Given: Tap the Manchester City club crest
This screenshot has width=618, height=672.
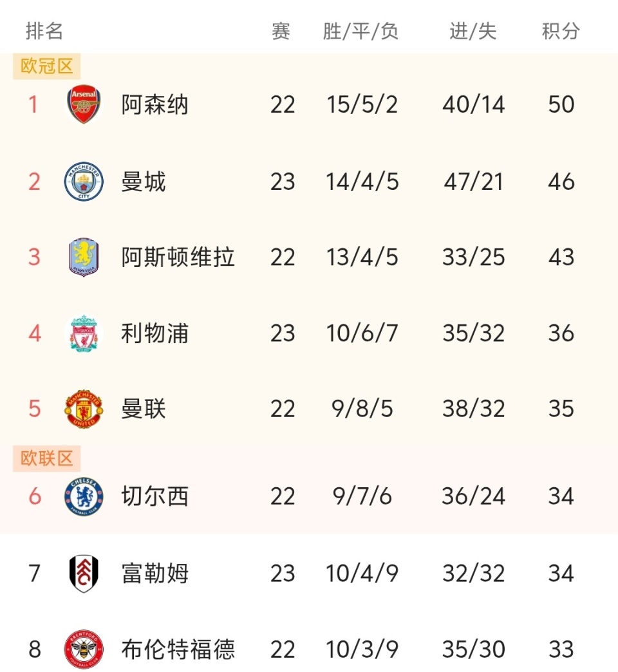Looking at the screenshot, I should click(84, 181).
